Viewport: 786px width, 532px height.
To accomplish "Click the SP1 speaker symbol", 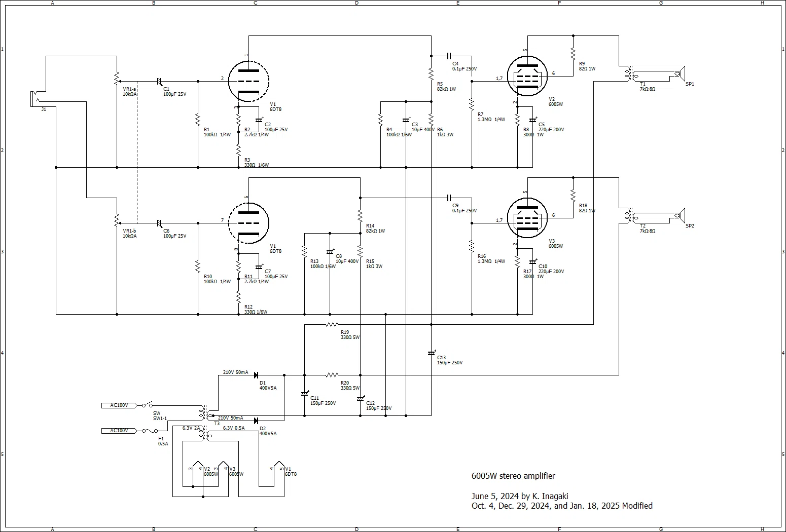I will click(x=680, y=74).
